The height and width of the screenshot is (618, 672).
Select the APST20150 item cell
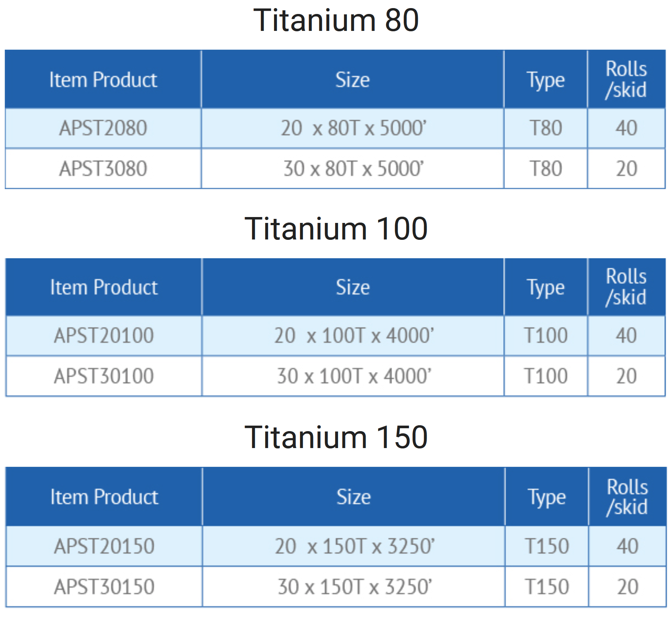tap(104, 546)
